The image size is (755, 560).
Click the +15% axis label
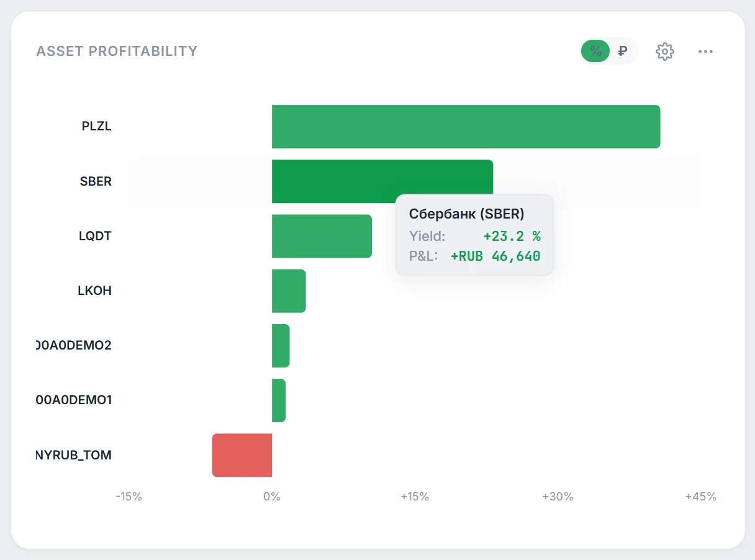415,497
